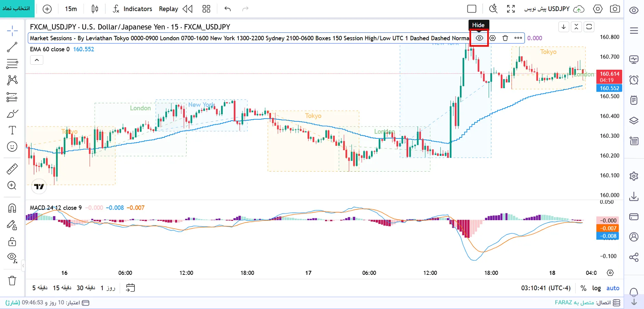Open the 15m timeframe dropdown

pos(71,9)
